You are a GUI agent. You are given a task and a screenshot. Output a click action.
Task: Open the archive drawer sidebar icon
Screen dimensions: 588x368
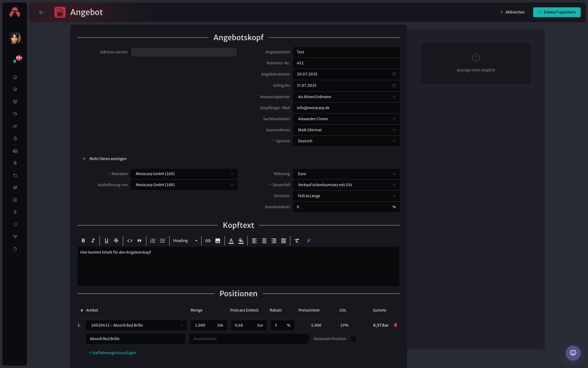15,200
